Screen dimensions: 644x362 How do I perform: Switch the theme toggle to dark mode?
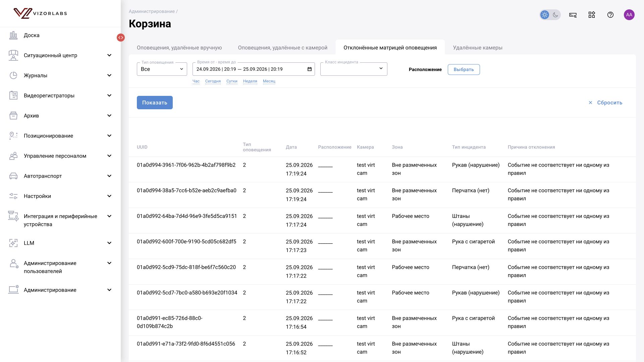[555, 15]
